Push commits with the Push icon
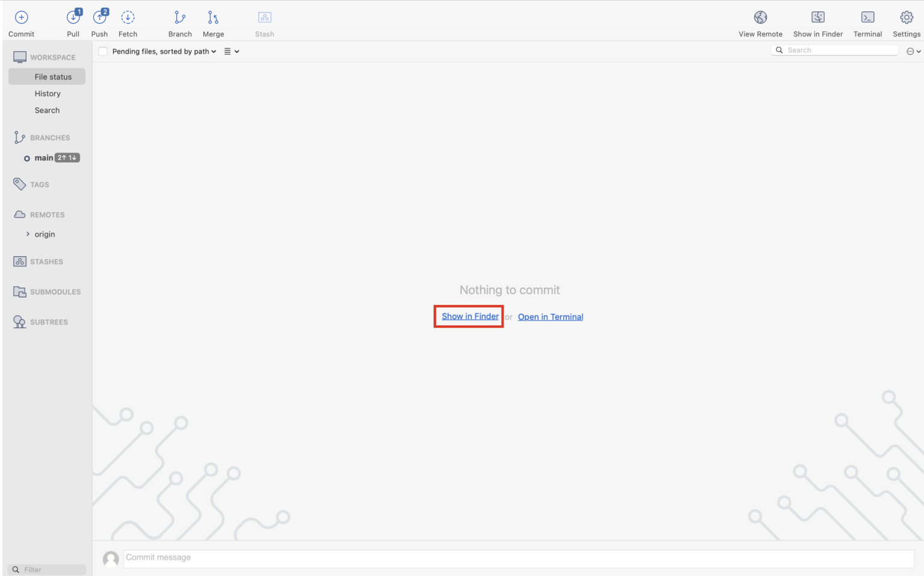Image resolution: width=924 pixels, height=576 pixels. coord(100,18)
